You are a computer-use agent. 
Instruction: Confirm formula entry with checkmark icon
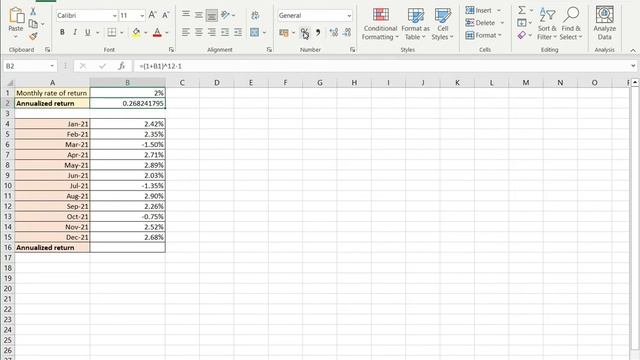pos(102,66)
